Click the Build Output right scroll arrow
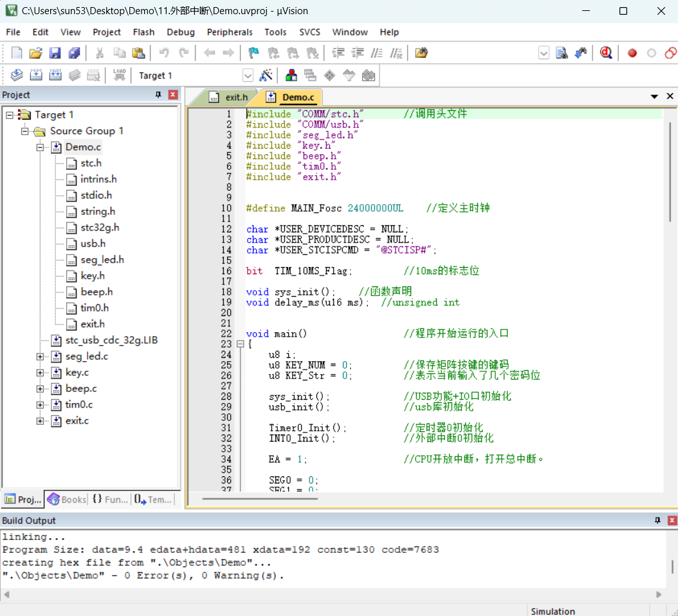The height and width of the screenshot is (616, 678). [x=659, y=594]
